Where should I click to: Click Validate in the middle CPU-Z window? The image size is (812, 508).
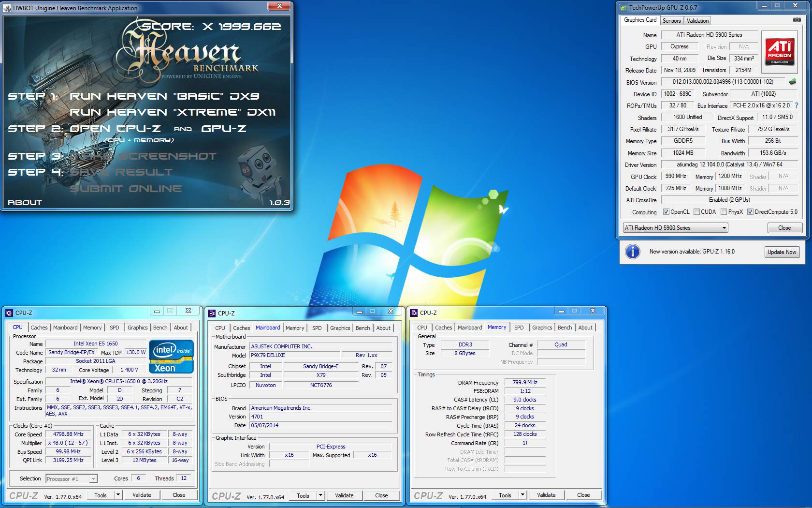click(344, 495)
